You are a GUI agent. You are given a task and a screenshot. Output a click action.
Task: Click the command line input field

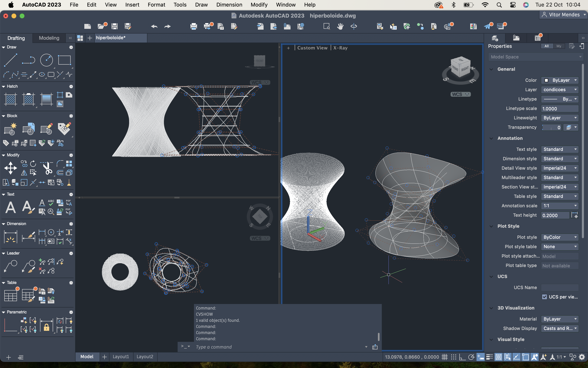point(280,347)
